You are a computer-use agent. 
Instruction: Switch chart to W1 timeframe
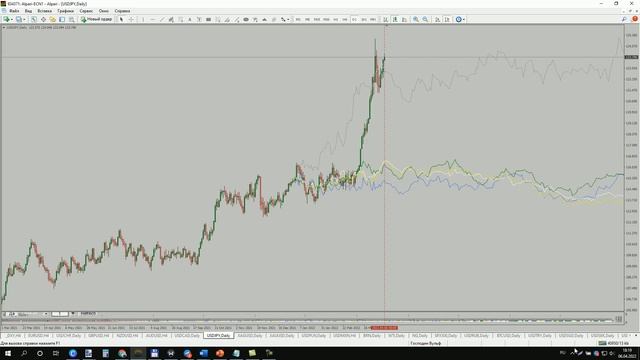364,19
